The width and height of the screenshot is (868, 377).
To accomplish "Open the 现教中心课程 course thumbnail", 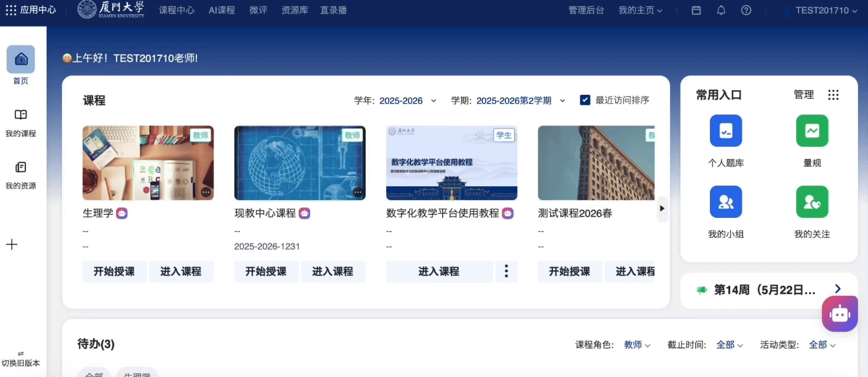I will tap(300, 163).
